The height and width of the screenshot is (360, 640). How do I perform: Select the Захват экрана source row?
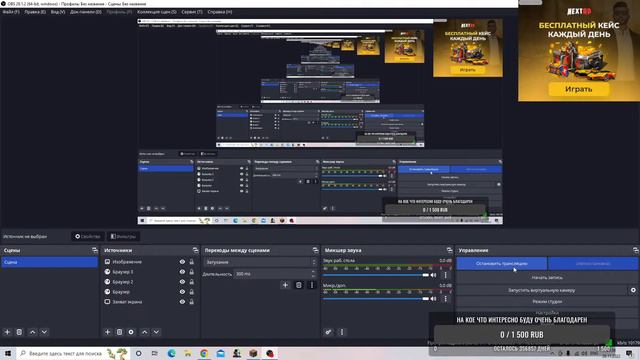point(150,302)
